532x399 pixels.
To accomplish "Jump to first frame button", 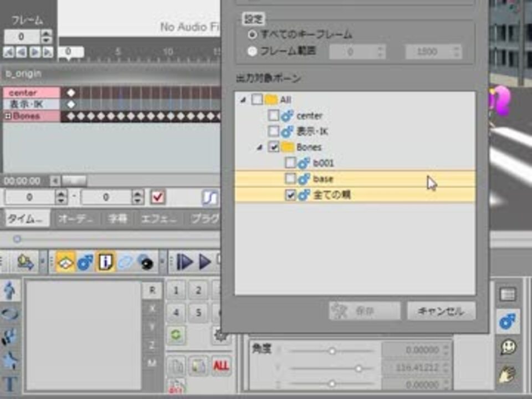I will [x=9, y=52].
